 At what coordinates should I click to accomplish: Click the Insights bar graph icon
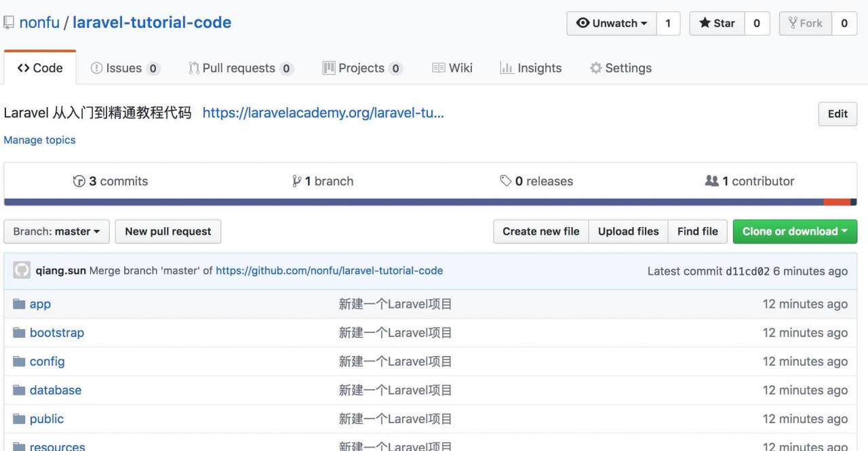507,68
